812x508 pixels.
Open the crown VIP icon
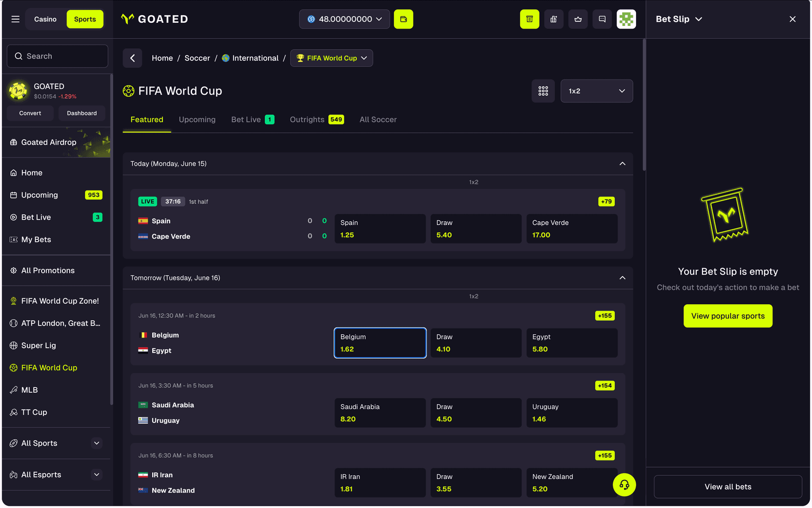(x=578, y=19)
